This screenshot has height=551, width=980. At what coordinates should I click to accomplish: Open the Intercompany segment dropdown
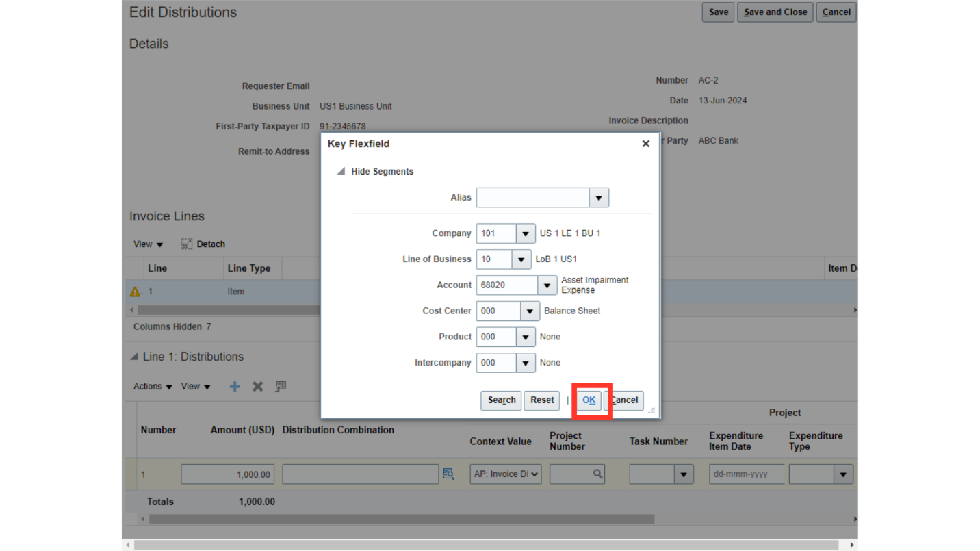(x=526, y=363)
